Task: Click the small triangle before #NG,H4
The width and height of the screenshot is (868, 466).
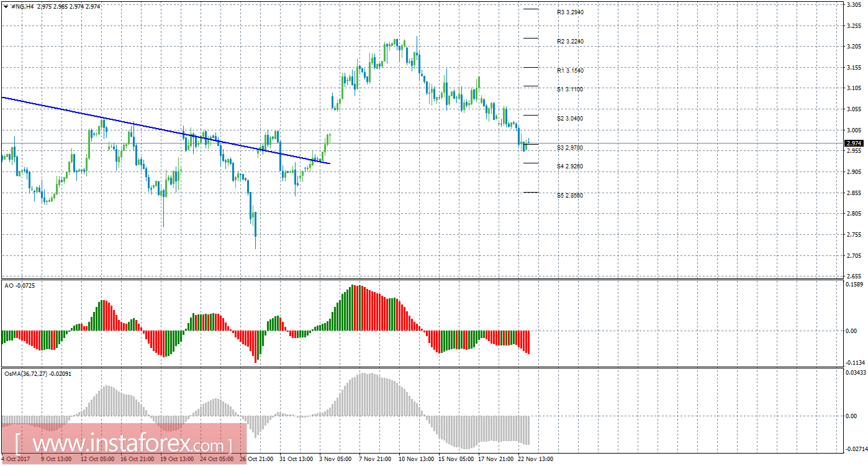Action: tap(6, 6)
